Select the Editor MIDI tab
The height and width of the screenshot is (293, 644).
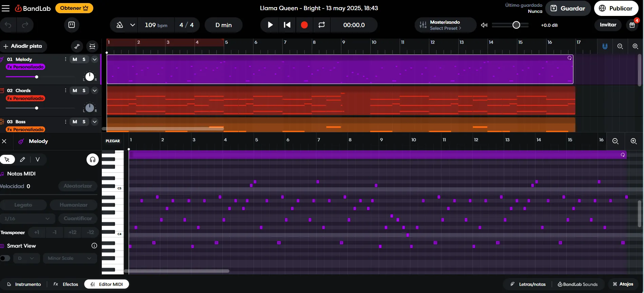tap(107, 284)
